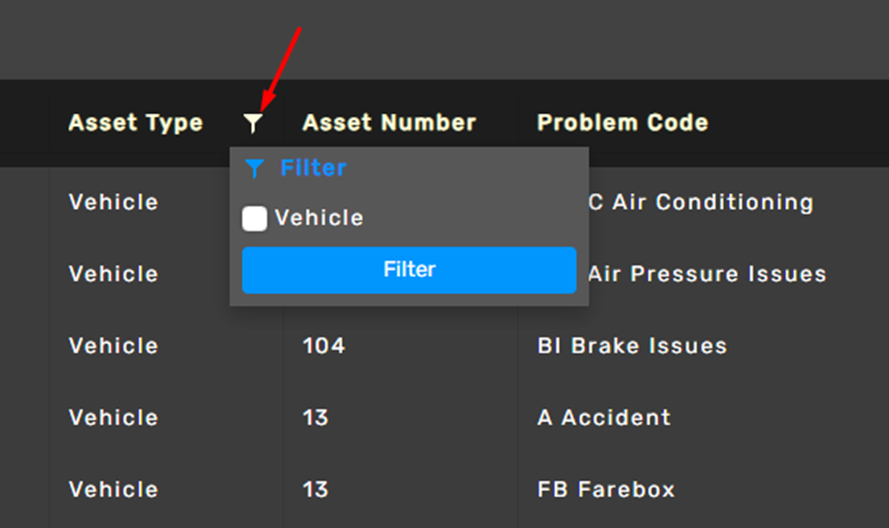Select Vehicle cell in the Brake Issues row

click(x=113, y=346)
